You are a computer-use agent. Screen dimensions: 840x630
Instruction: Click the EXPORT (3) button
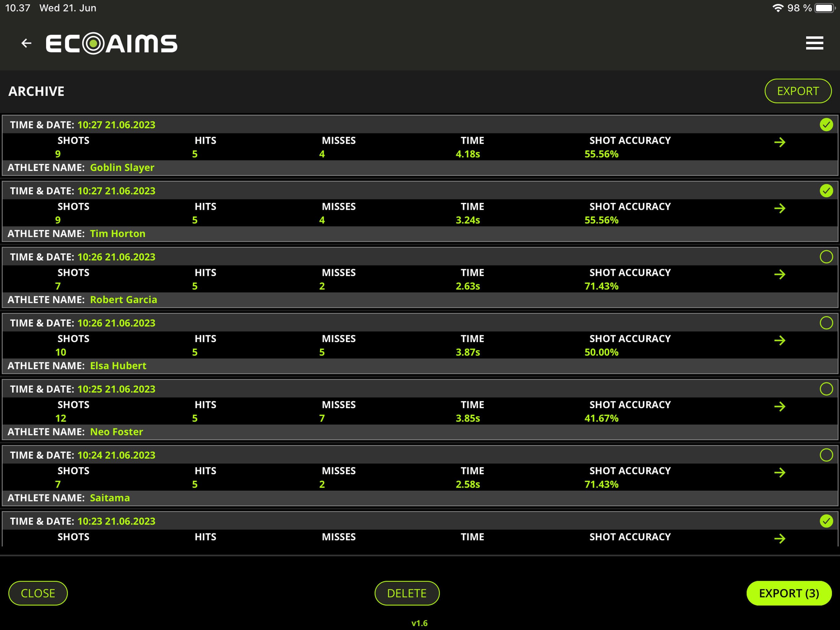[x=789, y=593]
